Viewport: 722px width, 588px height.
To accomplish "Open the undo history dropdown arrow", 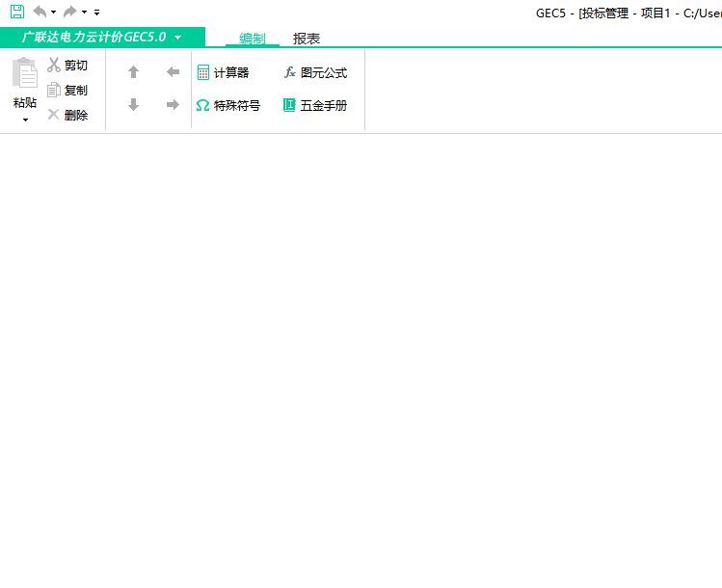I will pyautogui.click(x=53, y=12).
